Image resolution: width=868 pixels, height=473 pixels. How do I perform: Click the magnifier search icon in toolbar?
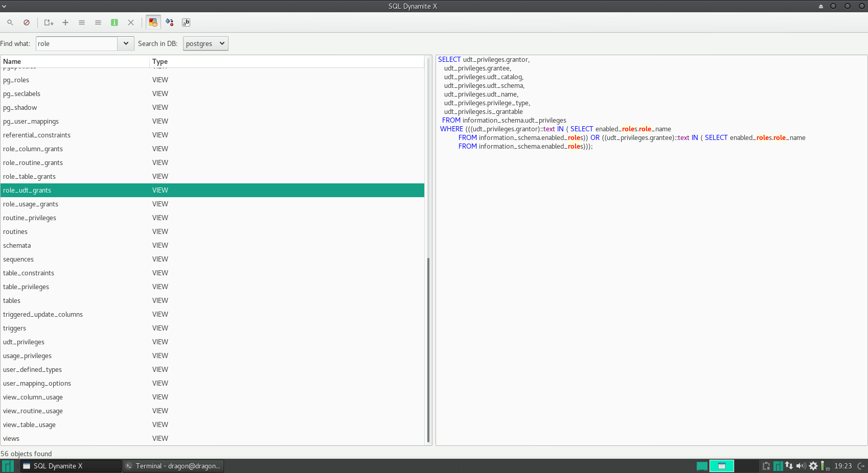click(x=10, y=22)
